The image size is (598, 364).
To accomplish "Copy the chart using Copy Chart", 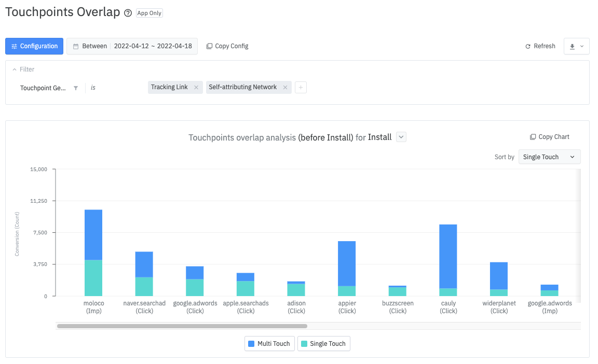I will tap(549, 136).
